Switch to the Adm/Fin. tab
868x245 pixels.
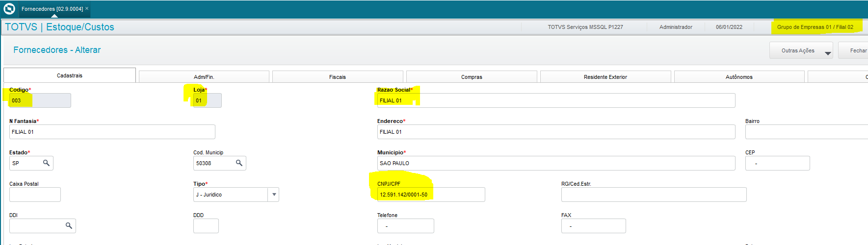click(x=204, y=77)
